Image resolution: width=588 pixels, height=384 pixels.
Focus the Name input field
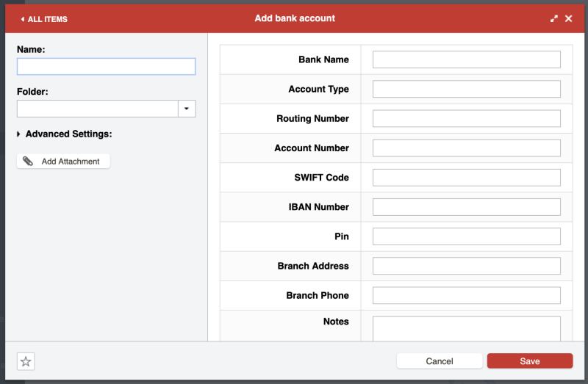point(106,67)
